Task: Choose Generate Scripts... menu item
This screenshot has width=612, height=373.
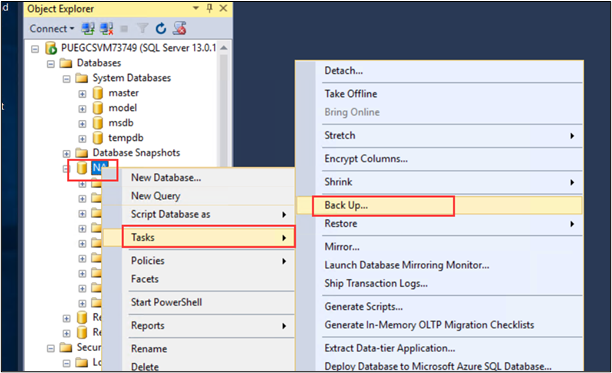Action: tap(440, 307)
